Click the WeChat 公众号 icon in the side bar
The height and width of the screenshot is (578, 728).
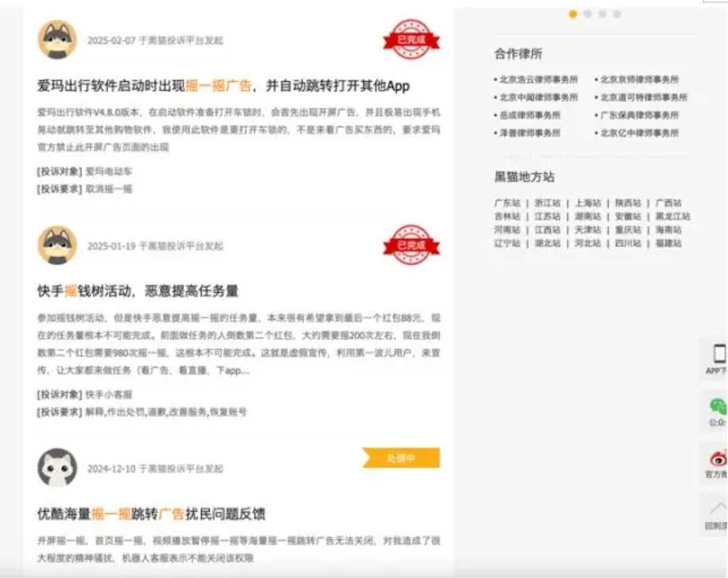coord(719,406)
